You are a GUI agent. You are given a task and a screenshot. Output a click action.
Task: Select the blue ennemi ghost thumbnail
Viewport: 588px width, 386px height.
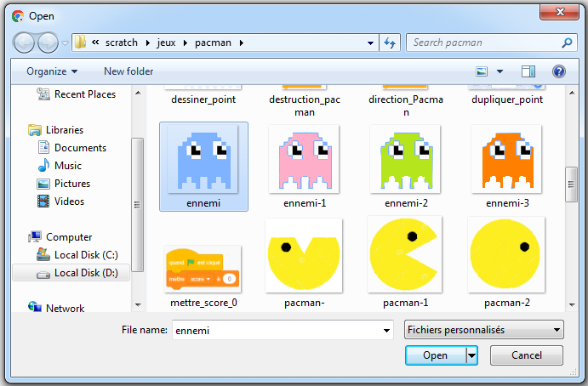(203, 160)
